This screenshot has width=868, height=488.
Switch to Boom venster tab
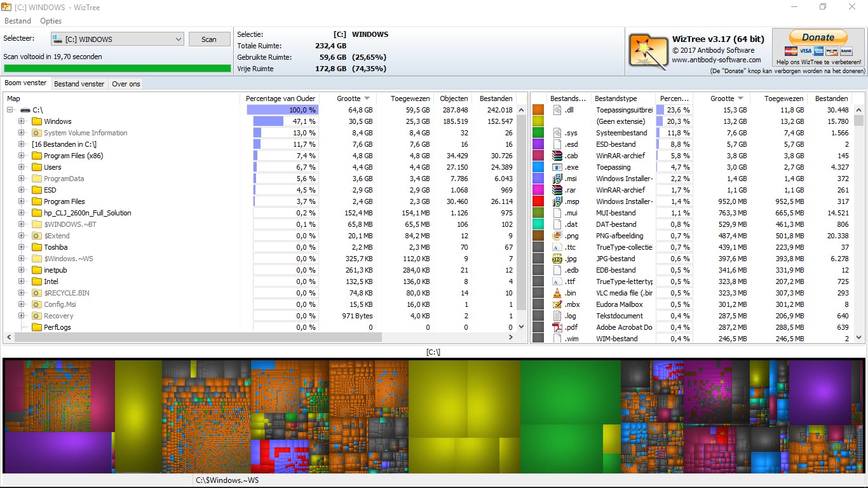coord(25,83)
